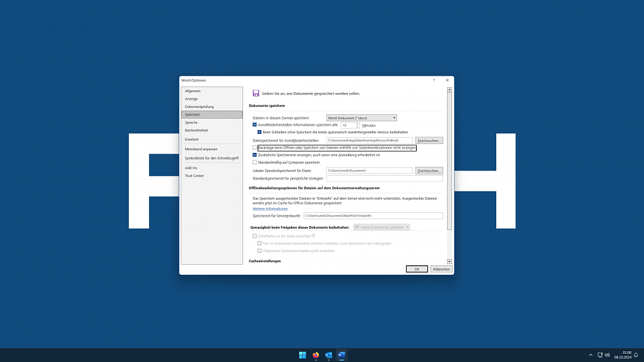Click the Word taskbar icon
644x362 pixels.
342,355
